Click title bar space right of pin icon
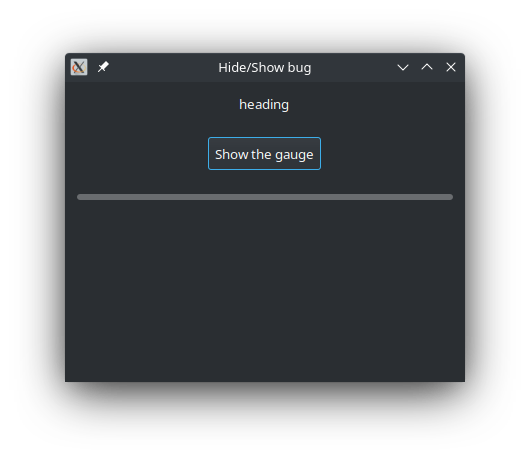530x459 pixels. pyautogui.click(x=162, y=67)
